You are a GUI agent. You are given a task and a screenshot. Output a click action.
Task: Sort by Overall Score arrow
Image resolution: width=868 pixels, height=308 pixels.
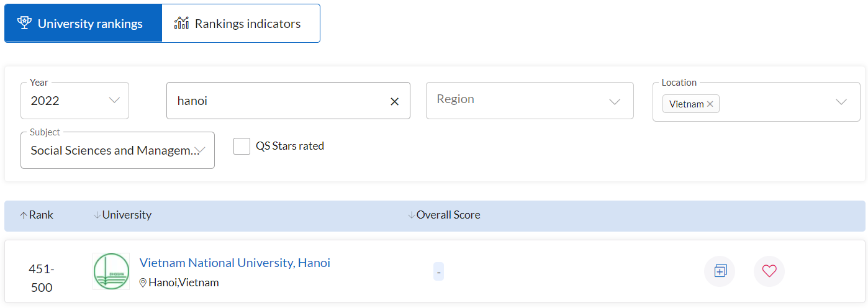click(411, 215)
